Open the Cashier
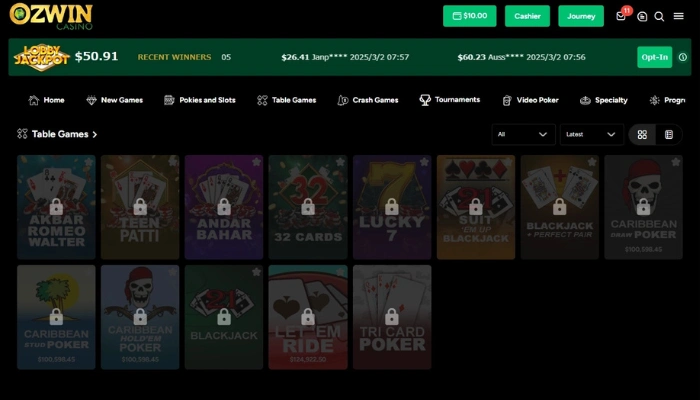Image resolution: width=700 pixels, height=400 pixels. (527, 16)
